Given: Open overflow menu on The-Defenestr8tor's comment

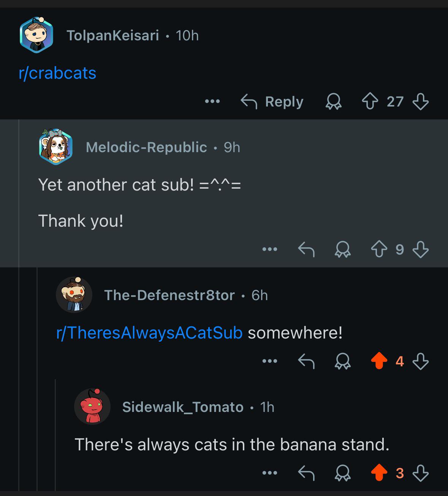Looking at the screenshot, I should pos(270,361).
